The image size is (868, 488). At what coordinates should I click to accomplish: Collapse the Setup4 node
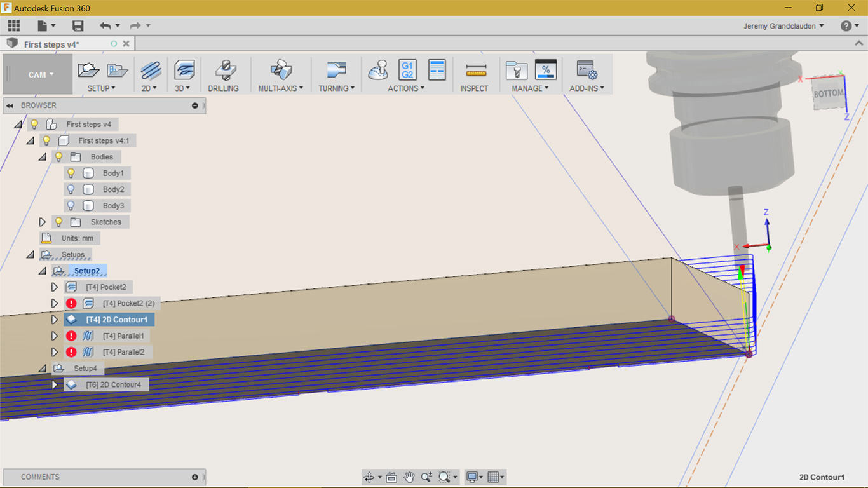click(x=43, y=369)
